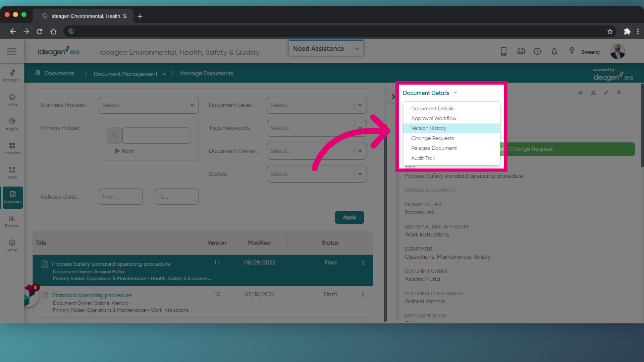Open the Insight sidebar item

click(12, 124)
